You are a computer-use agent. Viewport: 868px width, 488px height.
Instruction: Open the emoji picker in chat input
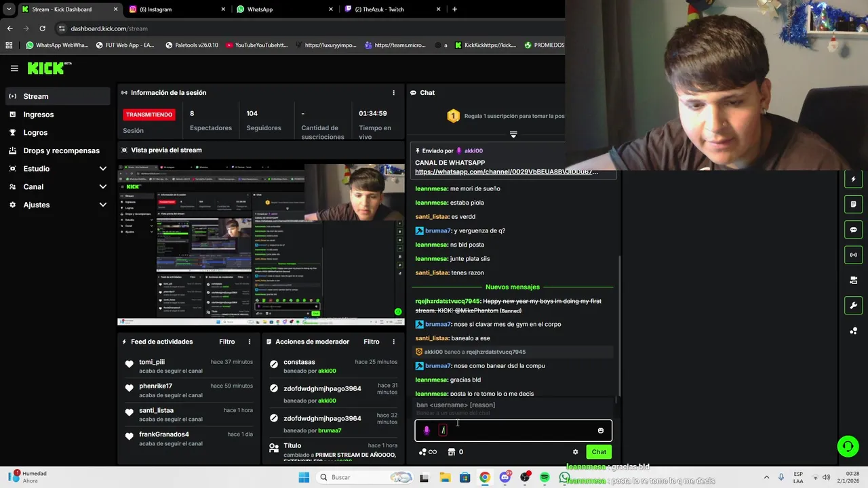(x=601, y=430)
